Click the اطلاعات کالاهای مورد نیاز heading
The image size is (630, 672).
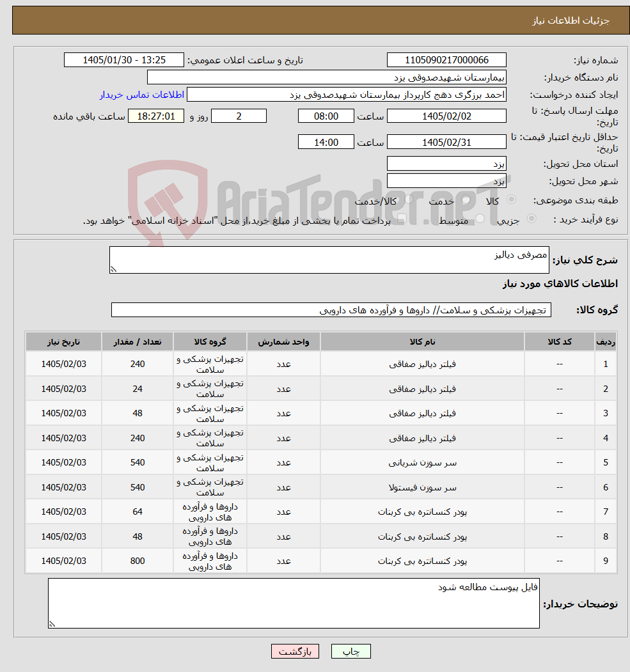[560, 284]
